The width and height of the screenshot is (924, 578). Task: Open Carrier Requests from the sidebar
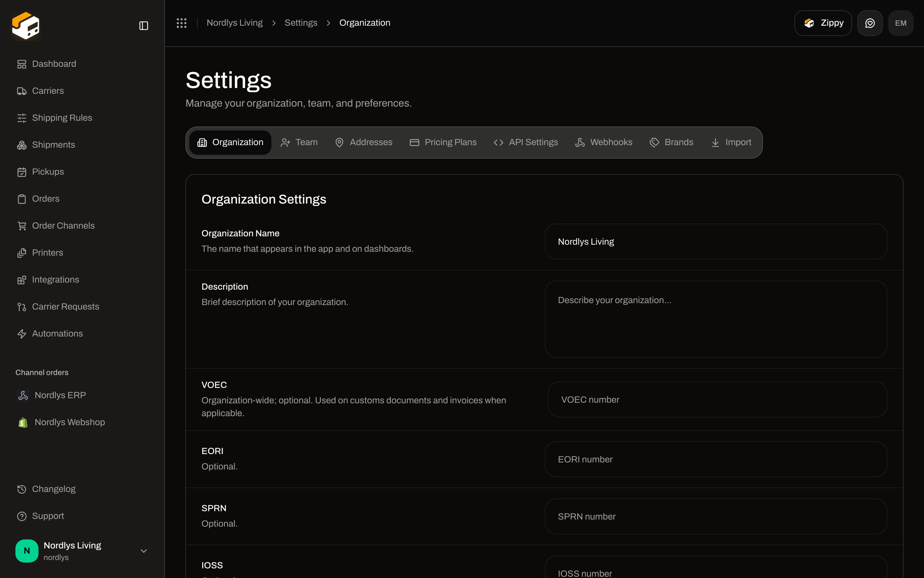pyautogui.click(x=82, y=307)
